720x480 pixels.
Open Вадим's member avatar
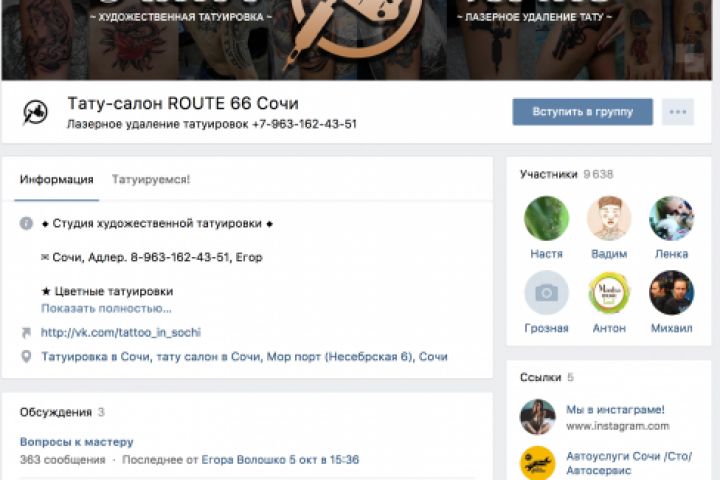[609, 218]
